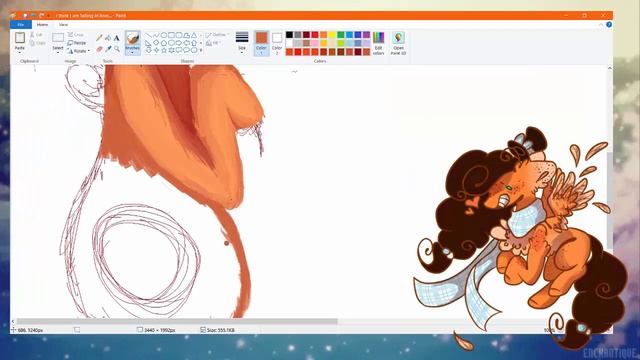Viewport: 640px width, 360px height.
Task: Pick the Curve shape
Action: (156, 35)
